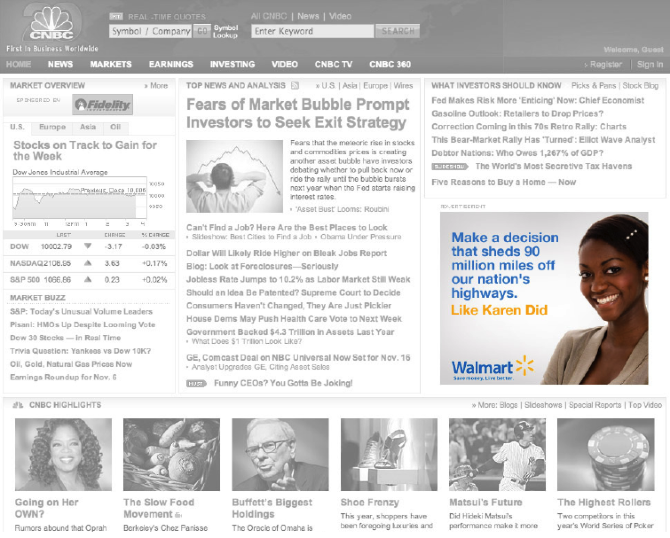670x538 pixels.
Task: Click the NASDAQ up arrow indicator
Action: (88, 263)
